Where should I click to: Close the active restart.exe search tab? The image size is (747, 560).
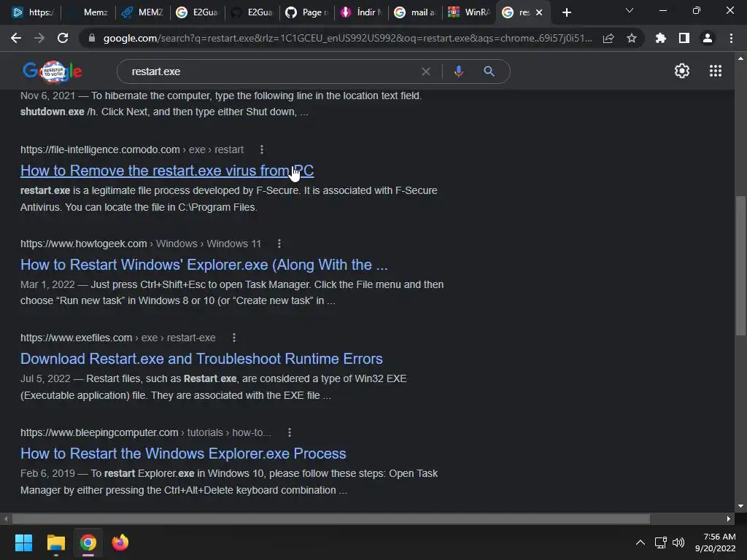pos(539,12)
